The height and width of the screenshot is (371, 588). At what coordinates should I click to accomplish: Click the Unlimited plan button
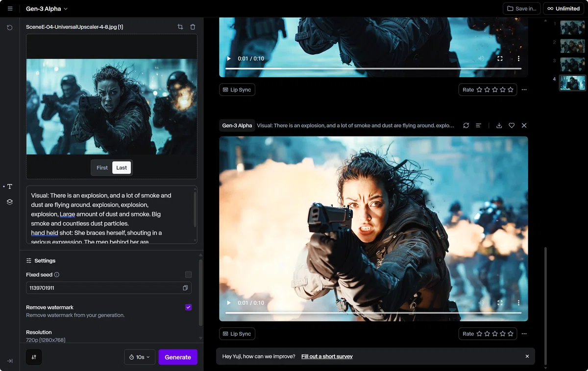pos(563,8)
